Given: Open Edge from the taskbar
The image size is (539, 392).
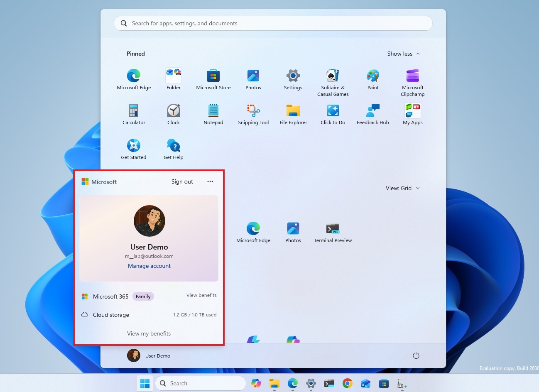Looking at the screenshot, I should click(293, 383).
